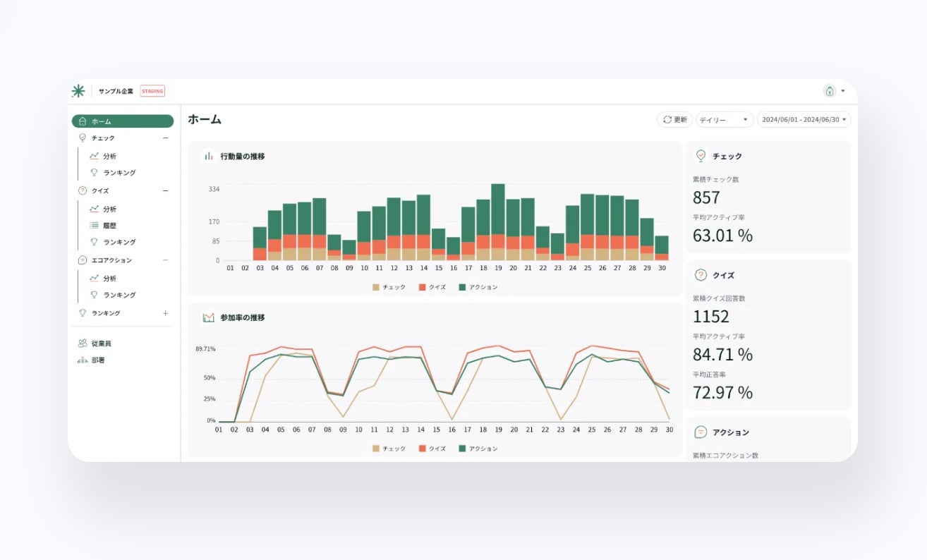The width and height of the screenshot is (927, 560).
Task: Expand the ランキング section with plus sign
Action: point(166,313)
